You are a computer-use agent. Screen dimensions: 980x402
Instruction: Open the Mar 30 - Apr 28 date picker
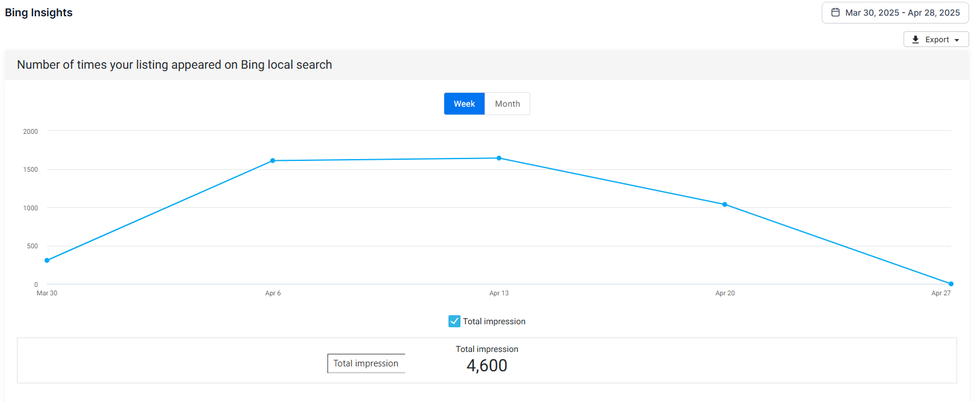click(x=895, y=13)
